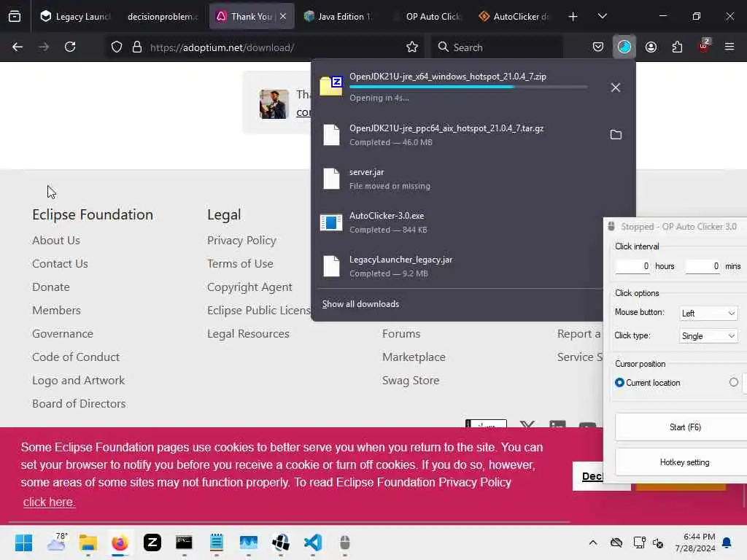Switch to Firefox on the taskbar
Screen dimensions: 747x560
[x=120, y=542]
